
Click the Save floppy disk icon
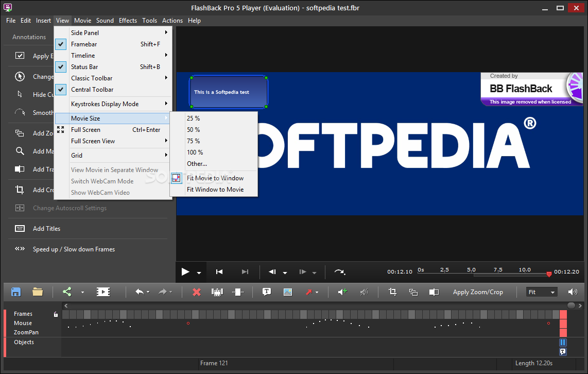pos(16,292)
